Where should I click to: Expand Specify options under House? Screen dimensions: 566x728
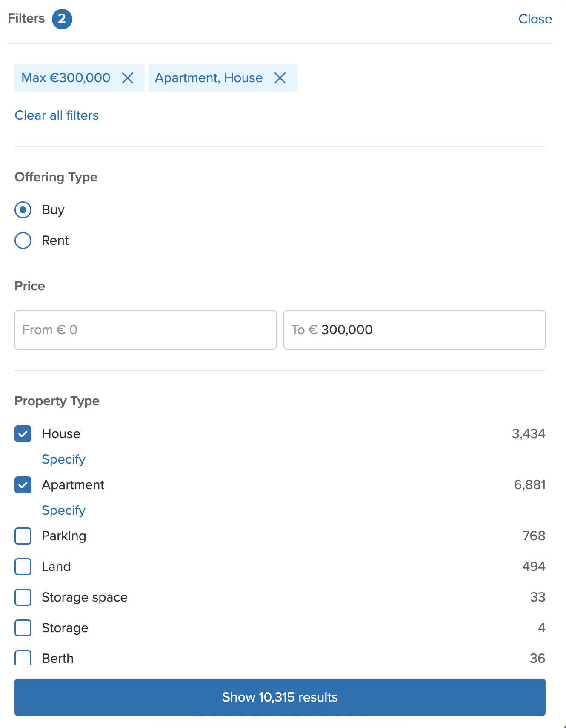tap(63, 459)
